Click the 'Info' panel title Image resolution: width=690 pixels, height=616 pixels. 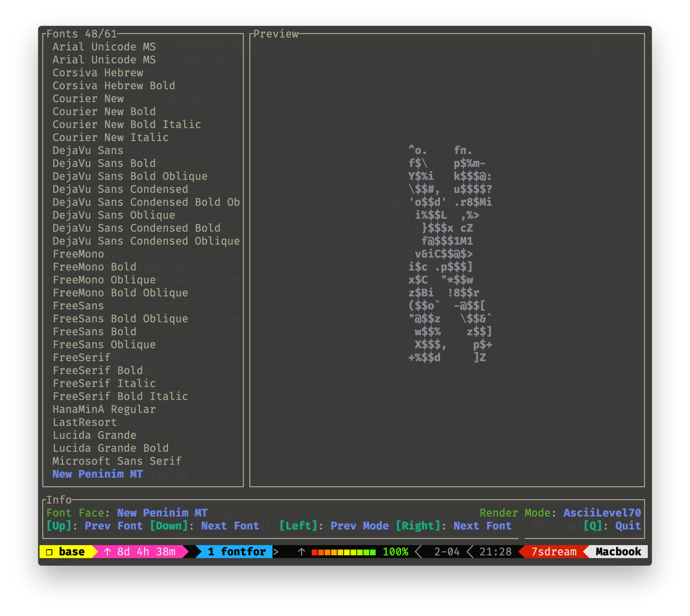(x=59, y=500)
